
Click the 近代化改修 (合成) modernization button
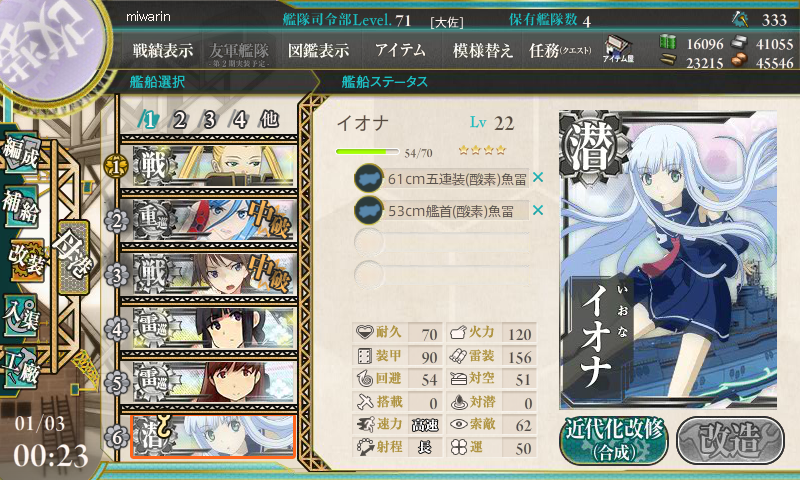coord(614,440)
